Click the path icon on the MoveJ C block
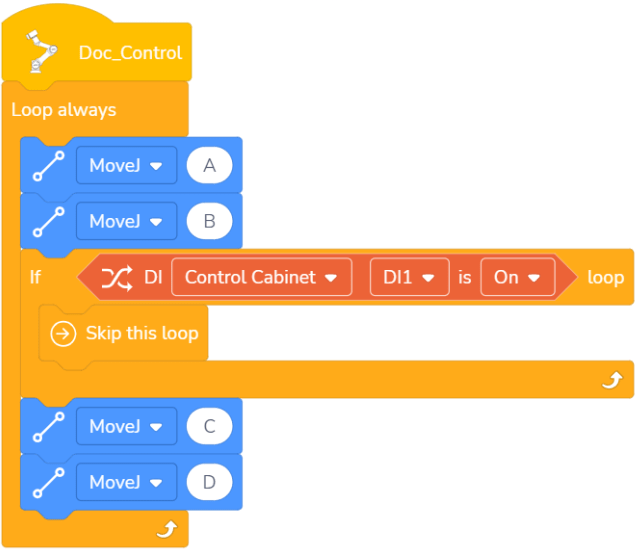Screen dimensions: 637x549 [49, 426]
